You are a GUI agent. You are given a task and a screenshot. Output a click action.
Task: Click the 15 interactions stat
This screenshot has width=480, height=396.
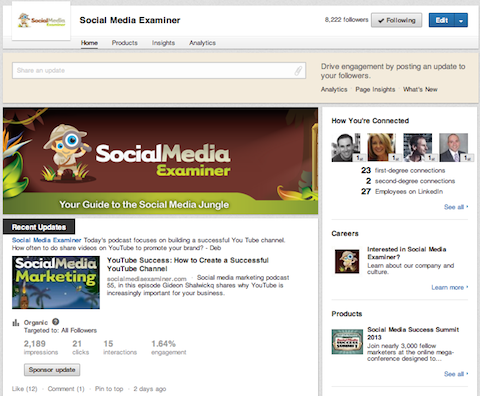120,347
